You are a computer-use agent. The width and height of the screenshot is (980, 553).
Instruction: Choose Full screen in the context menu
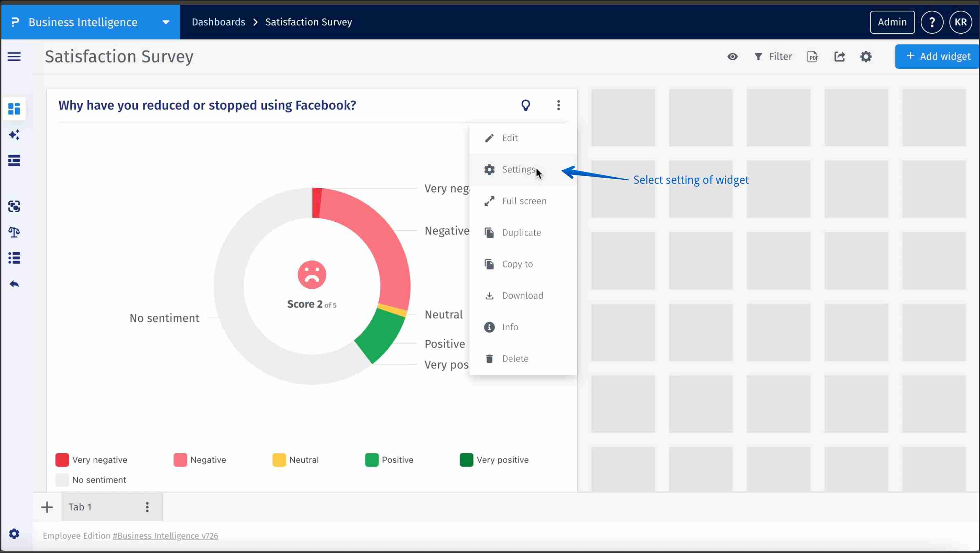coord(524,201)
